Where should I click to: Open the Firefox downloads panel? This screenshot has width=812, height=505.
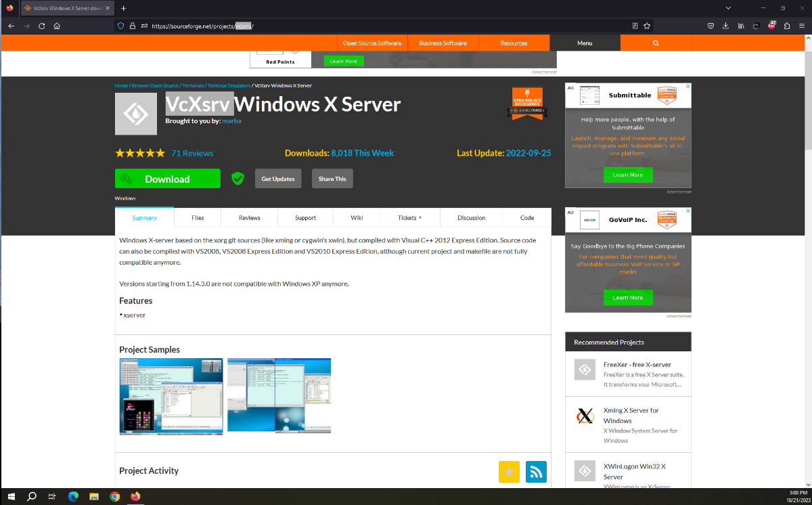point(725,26)
